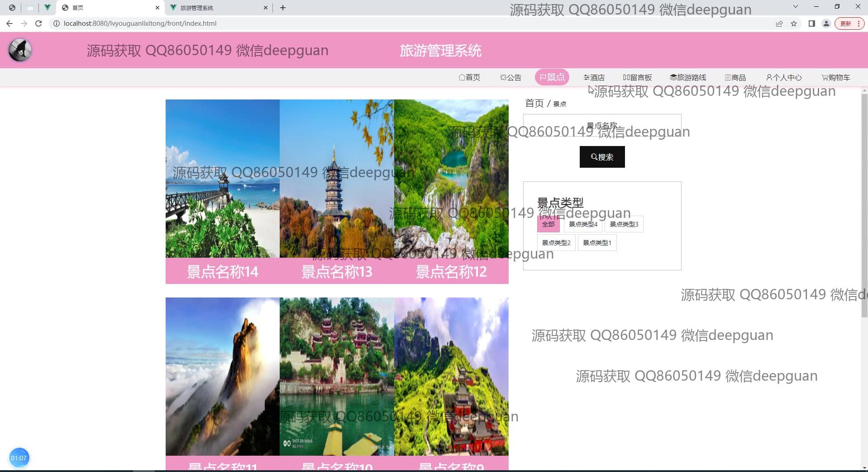
Task: Open the 留言板 navigation item
Action: [638, 77]
